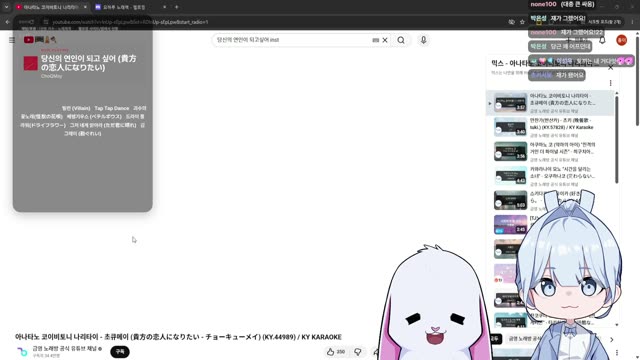Viewport: 640px width, 360px height.
Task: Open the KY karaoke channel avatar
Action: coord(22,351)
